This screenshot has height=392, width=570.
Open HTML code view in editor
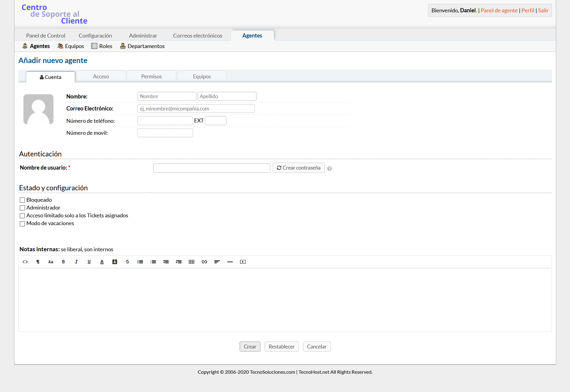25,262
